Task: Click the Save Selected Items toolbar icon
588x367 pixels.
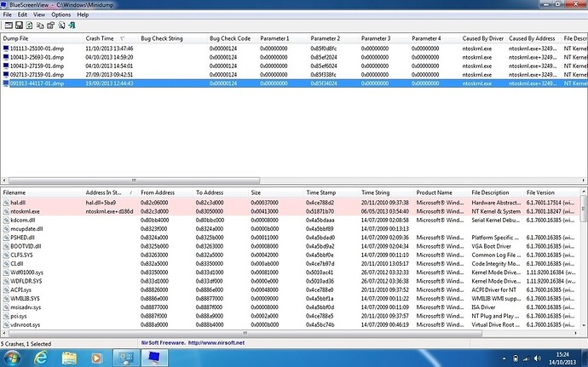Action: [19, 26]
